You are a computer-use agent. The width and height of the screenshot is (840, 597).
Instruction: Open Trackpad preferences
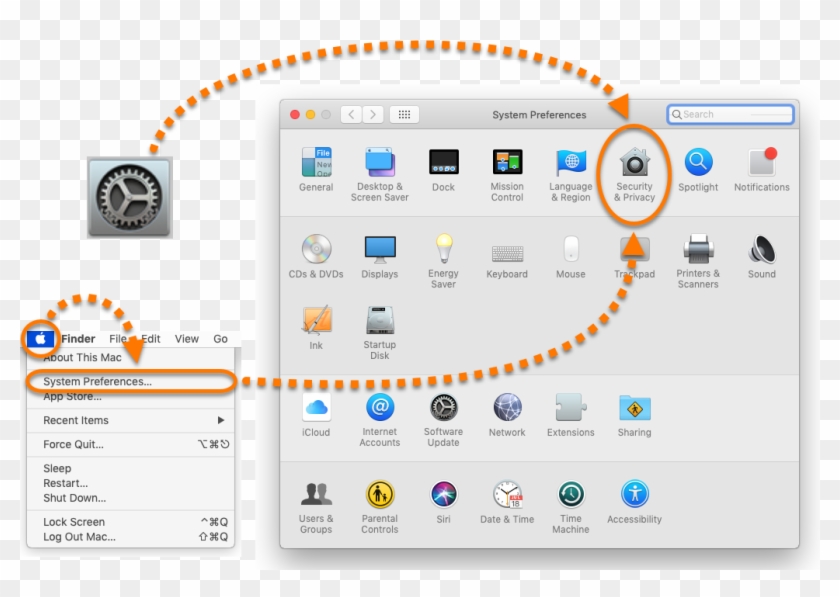(x=634, y=249)
